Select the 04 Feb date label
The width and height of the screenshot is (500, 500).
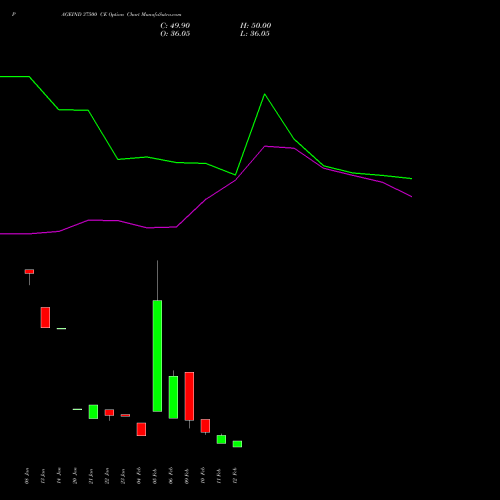(x=139, y=476)
